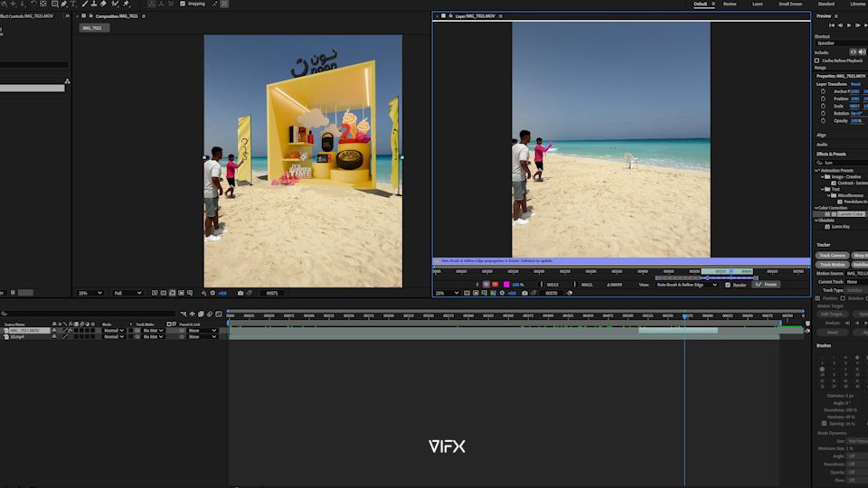
Task: Click the timeline current-time indicator
Action: 684,316
